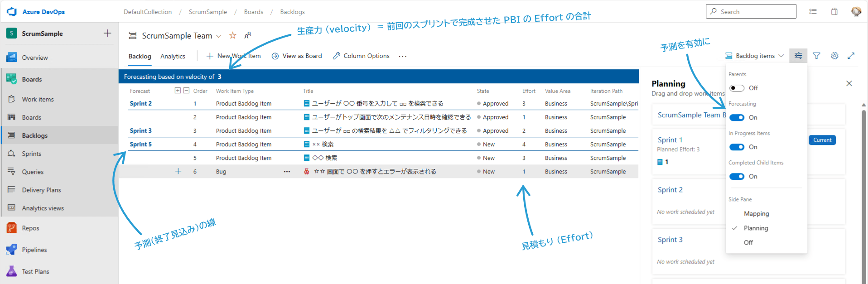Select Planning side pane option
Image resolution: width=868 pixels, height=284 pixels.
(x=756, y=228)
